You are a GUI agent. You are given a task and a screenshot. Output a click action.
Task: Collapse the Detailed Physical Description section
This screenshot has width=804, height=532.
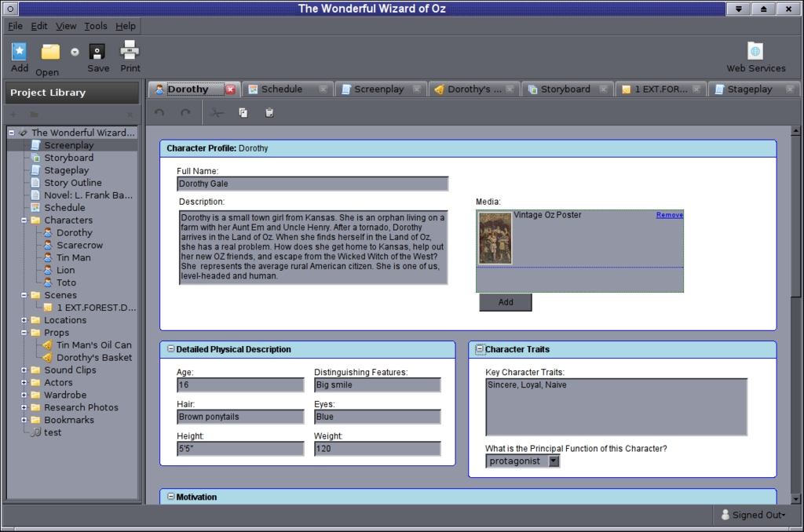[x=171, y=349]
